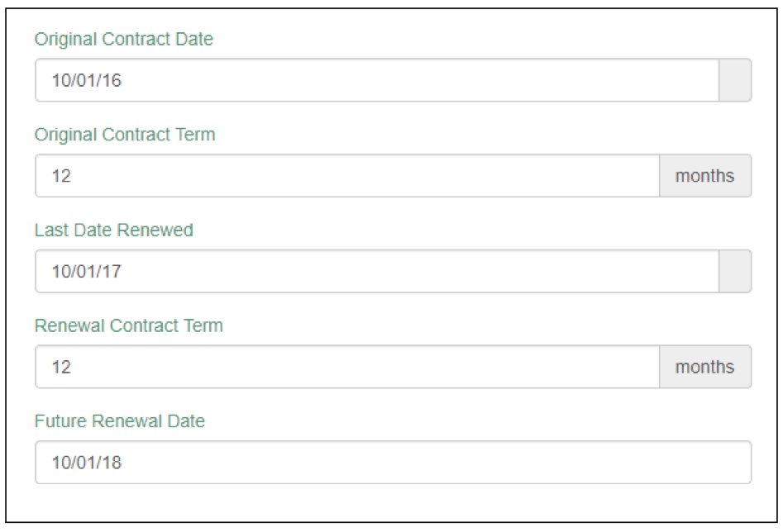This screenshot has width=783, height=532.
Task: Focus the Last Date Renewed input field
Action: tap(376, 271)
